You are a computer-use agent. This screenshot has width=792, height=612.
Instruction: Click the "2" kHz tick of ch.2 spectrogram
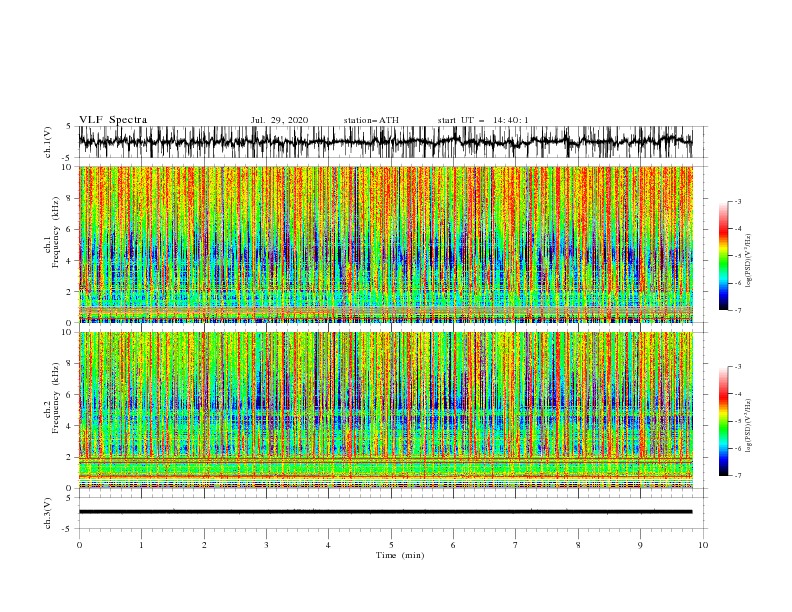(x=70, y=457)
